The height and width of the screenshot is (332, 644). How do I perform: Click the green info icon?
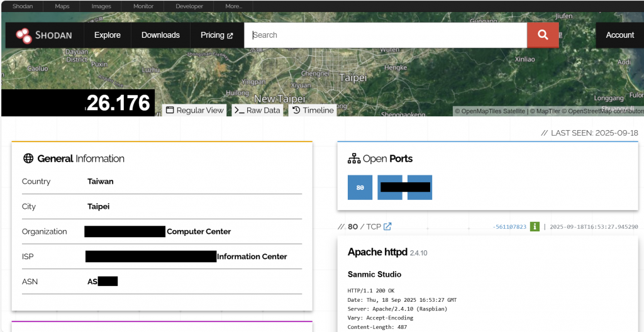point(535,226)
